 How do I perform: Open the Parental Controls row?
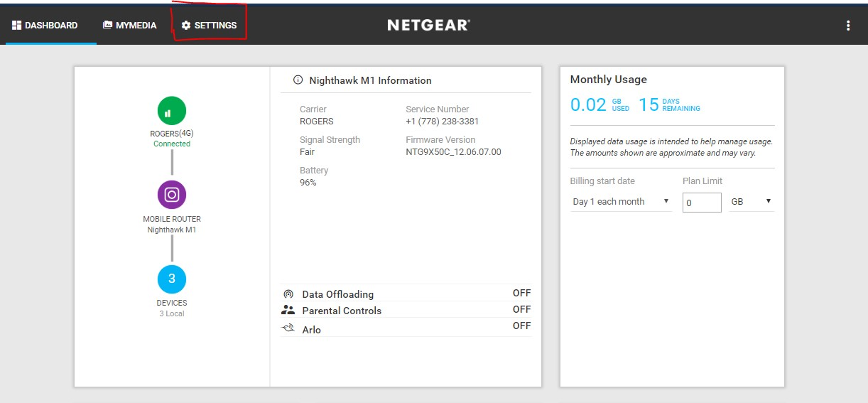[406, 310]
